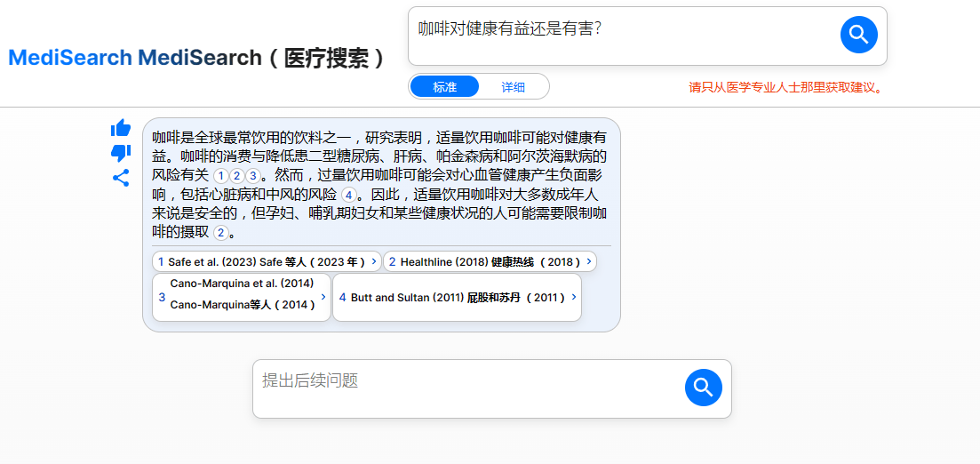
Task: Click the last citation 2 at answer end
Action: click(x=220, y=233)
